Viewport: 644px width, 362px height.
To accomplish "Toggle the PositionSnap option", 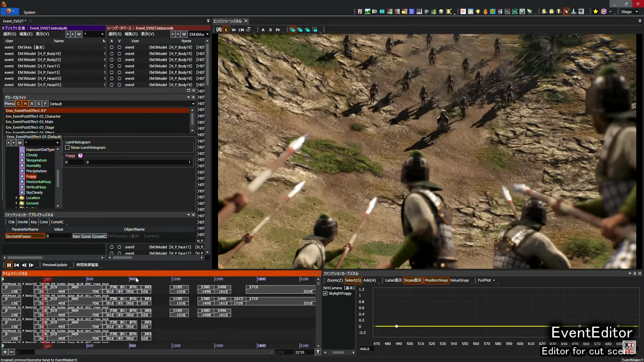I will tap(436, 281).
